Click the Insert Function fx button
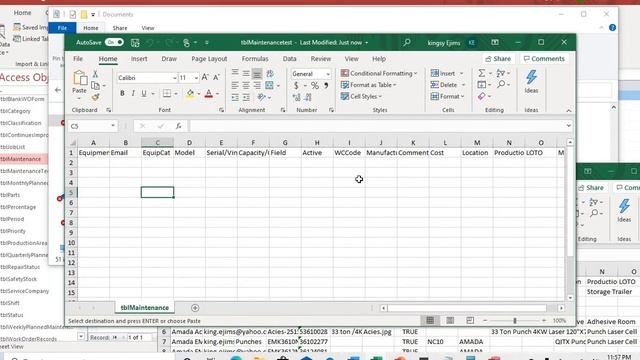 178,126
